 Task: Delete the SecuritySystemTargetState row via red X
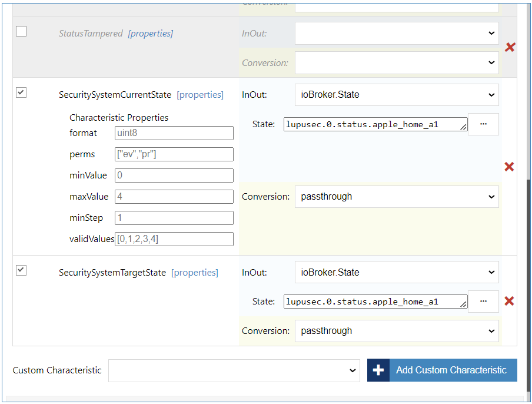509,301
